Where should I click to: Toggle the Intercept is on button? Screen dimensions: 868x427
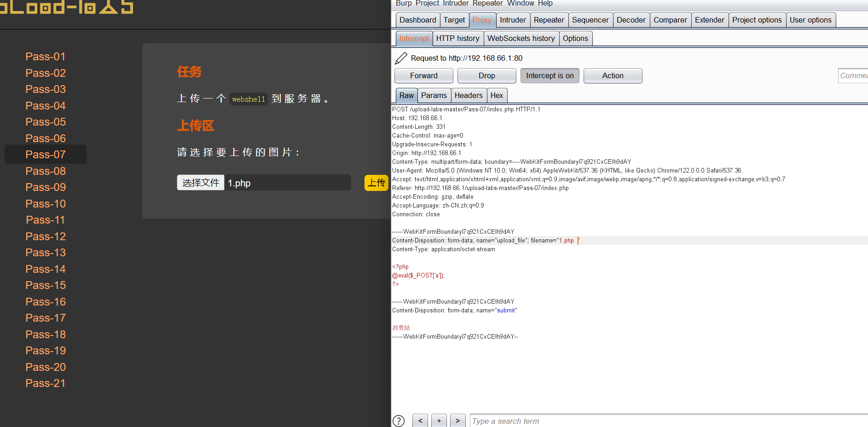550,75
